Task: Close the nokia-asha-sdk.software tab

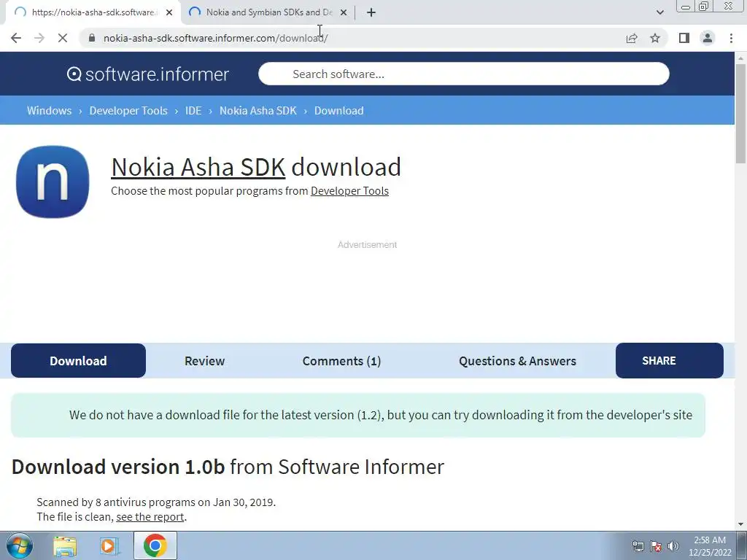Action: pyautogui.click(x=169, y=12)
